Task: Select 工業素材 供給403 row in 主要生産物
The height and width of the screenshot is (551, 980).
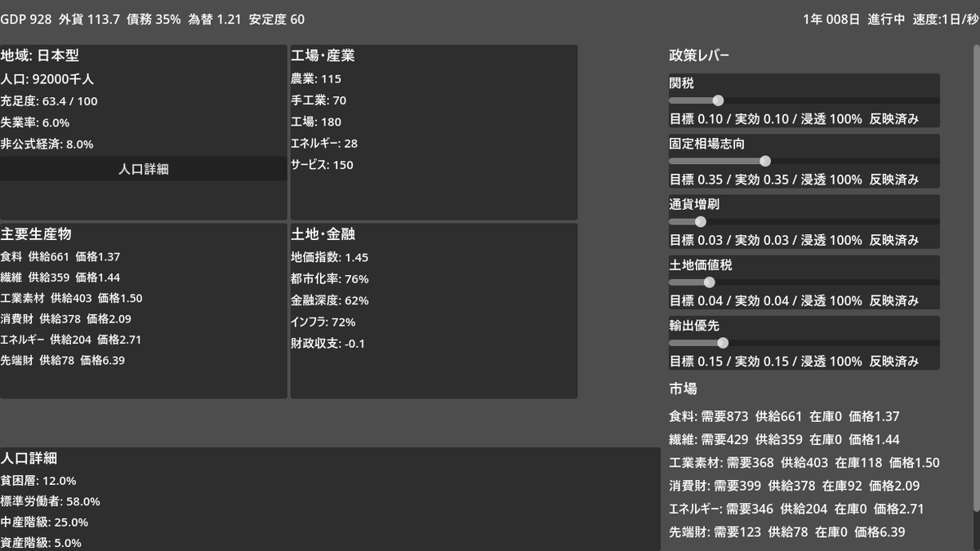Action: (x=71, y=299)
